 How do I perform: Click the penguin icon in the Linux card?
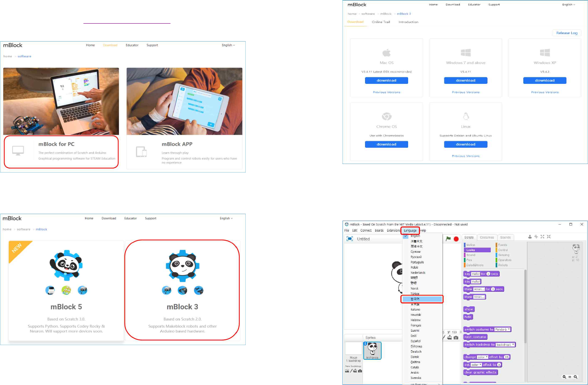466,116
